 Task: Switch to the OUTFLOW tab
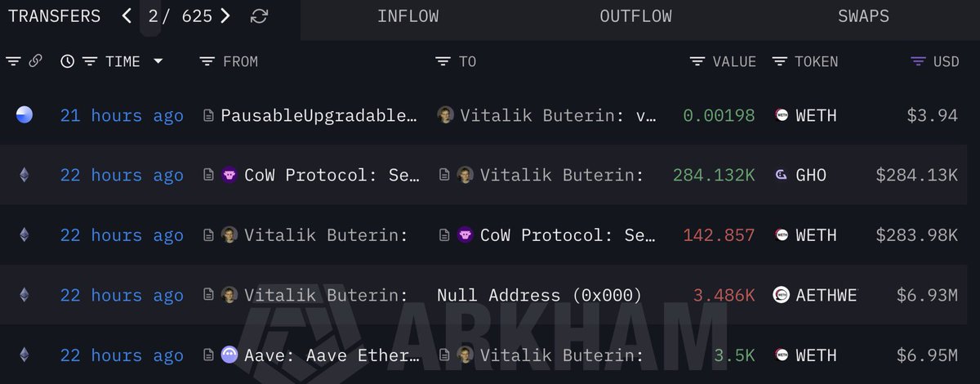636,16
